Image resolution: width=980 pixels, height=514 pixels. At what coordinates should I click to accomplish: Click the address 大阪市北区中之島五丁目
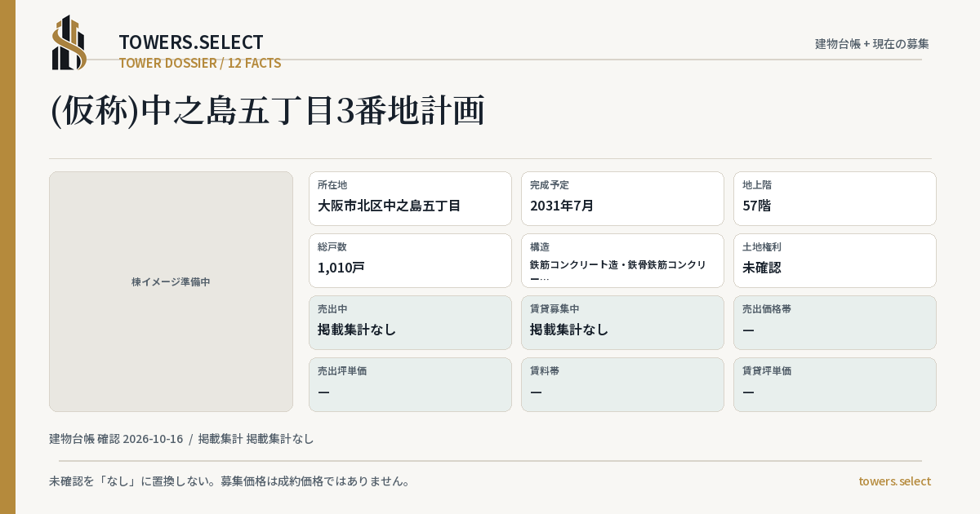pos(389,206)
